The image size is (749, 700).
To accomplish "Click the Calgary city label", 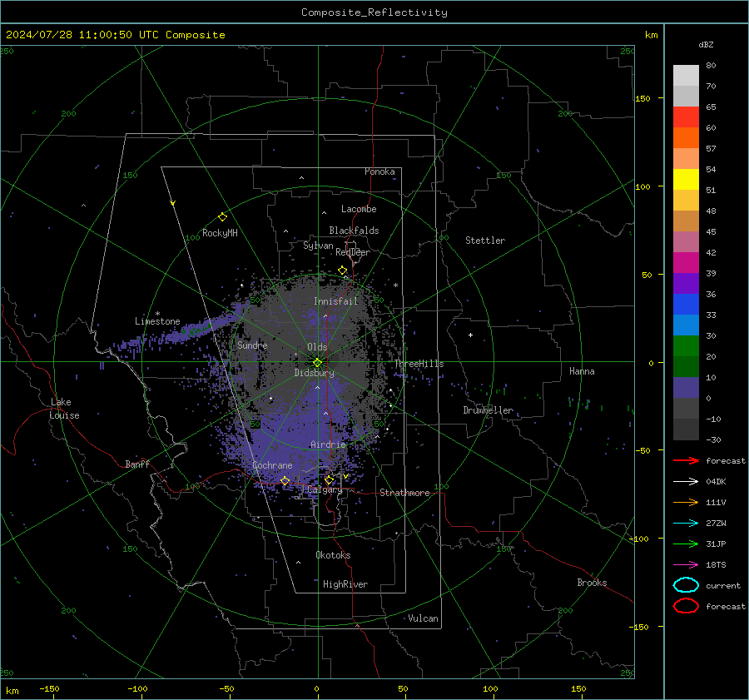I will click(325, 489).
